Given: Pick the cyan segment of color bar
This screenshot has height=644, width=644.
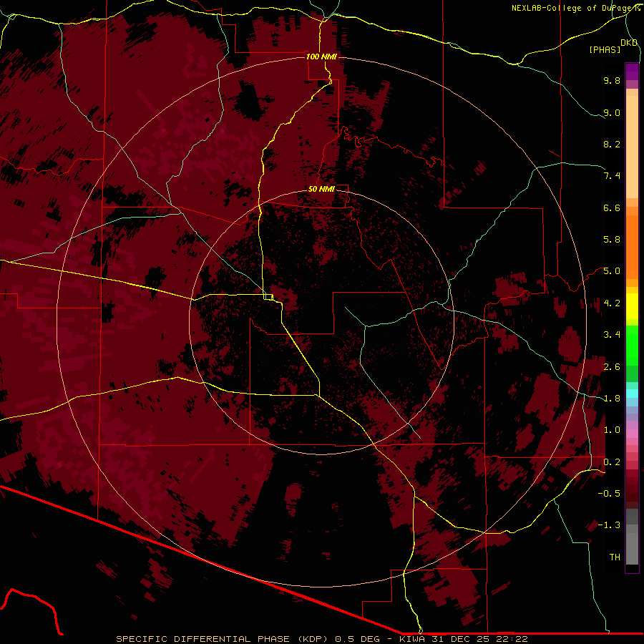Looking at the screenshot, I should point(632,394).
